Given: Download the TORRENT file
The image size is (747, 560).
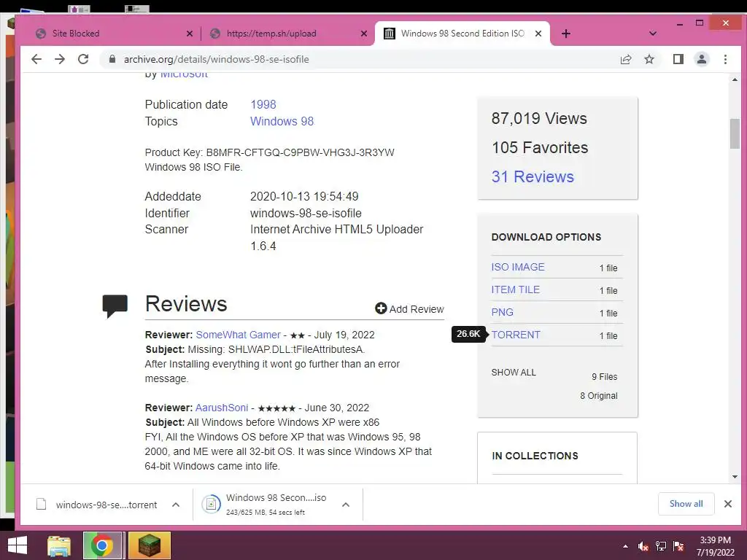Looking at the screenshot, I should coord(516,335).
